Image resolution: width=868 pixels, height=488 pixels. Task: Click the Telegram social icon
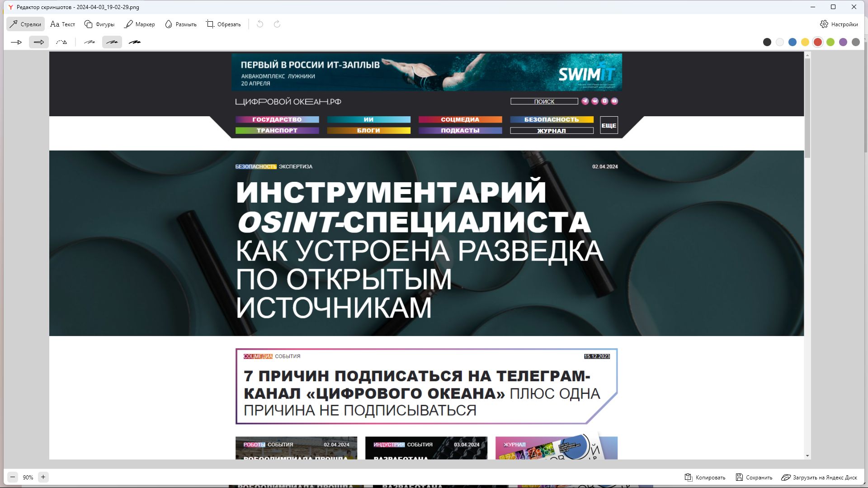click(585, 101)
